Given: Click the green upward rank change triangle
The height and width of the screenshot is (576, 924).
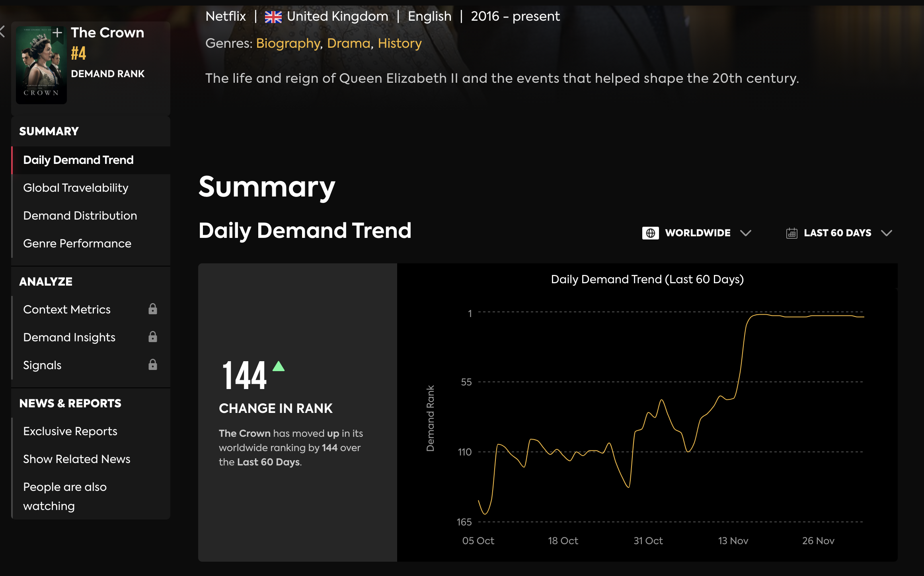Looking at the screenshot, I should [x=279, y=366].
